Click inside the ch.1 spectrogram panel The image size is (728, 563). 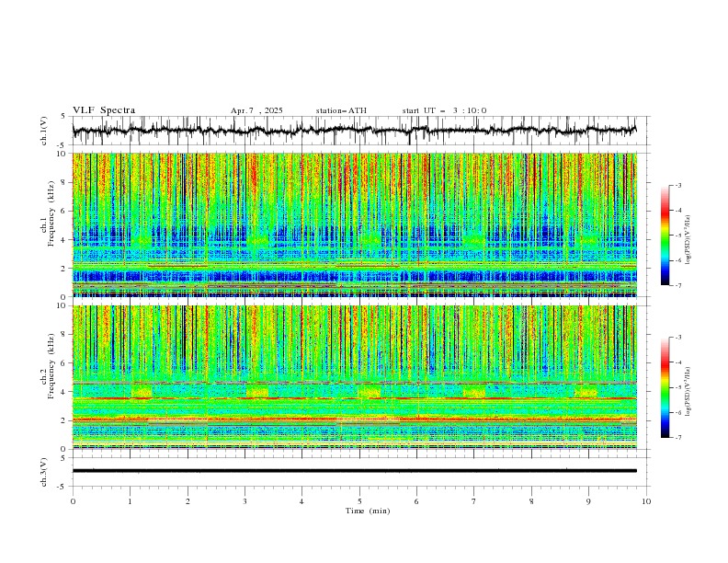pyautogui.click(x=354, y=224)
